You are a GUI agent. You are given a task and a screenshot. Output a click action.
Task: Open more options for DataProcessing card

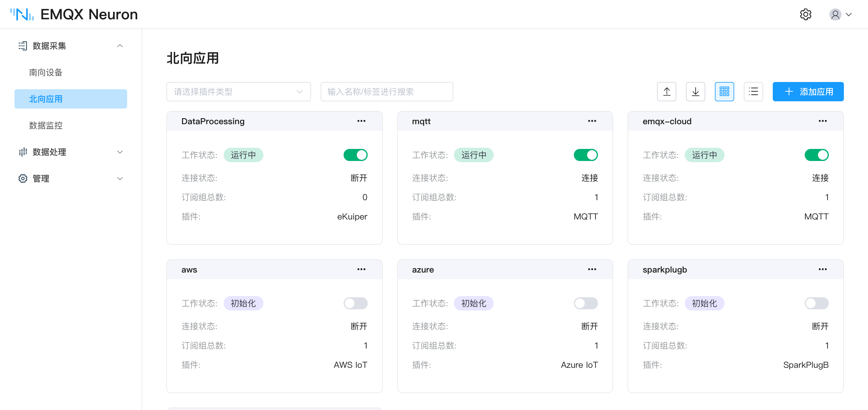pos(361,121)
